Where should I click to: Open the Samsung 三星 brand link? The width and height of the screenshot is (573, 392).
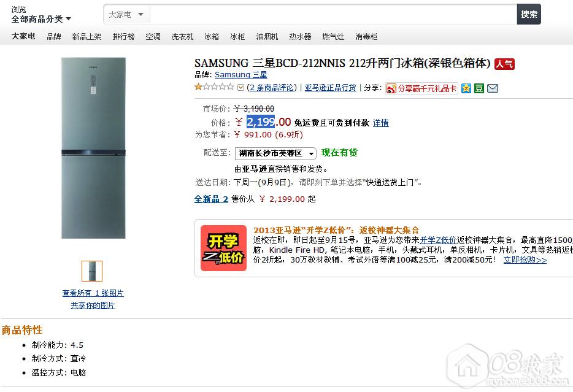pos(241,74)
